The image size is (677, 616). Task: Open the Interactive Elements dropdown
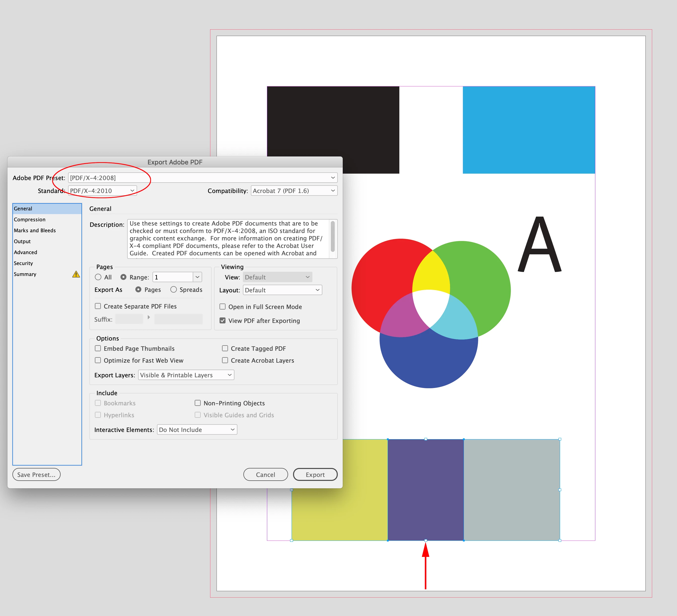[197, 430]
